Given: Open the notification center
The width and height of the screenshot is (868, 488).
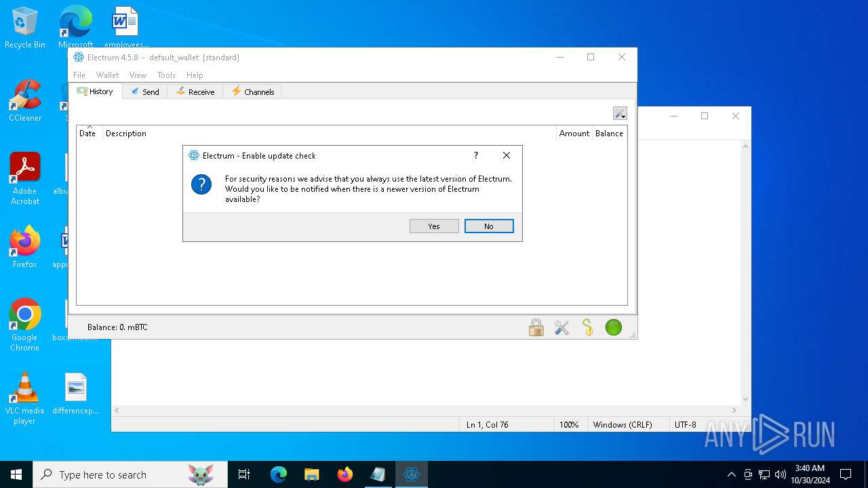Looking at the screenshot, I should [846, 474].
